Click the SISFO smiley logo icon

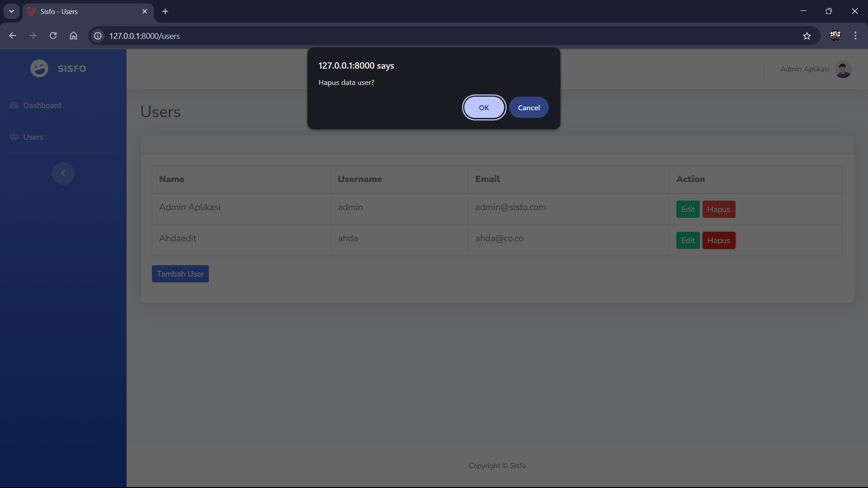[x=39, y=69]
